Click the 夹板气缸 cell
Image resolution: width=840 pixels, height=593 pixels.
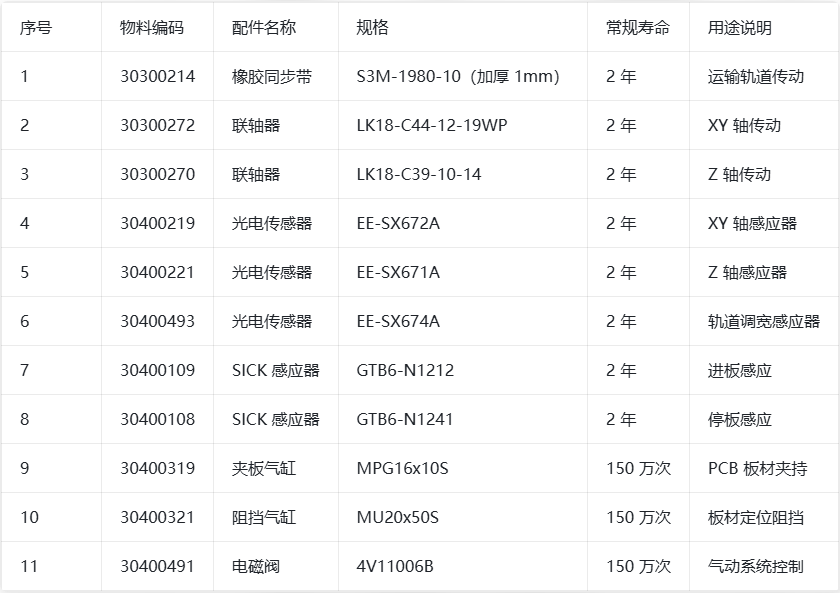(x=264, y=469)
